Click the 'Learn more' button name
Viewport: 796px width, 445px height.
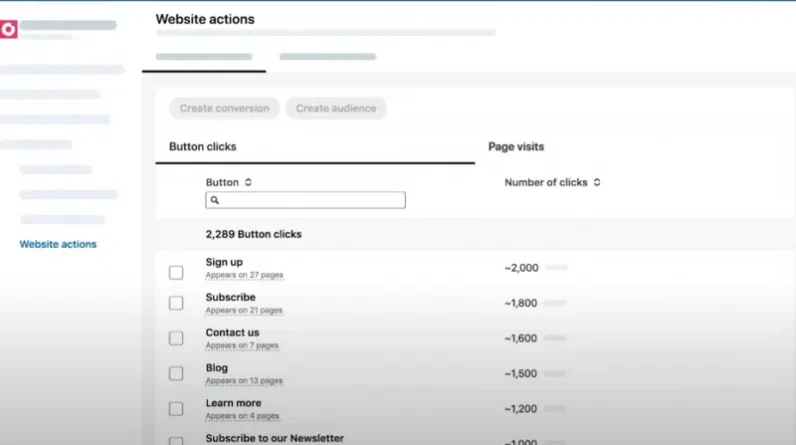[x=234, y=403]
